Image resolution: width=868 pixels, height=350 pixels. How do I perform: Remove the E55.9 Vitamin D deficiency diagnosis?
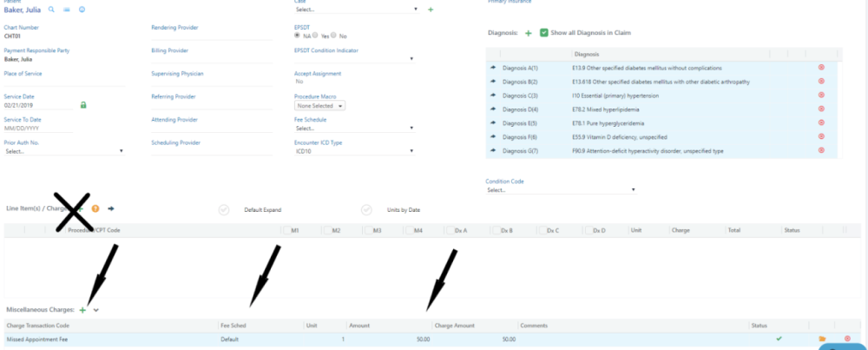click(x=821, y=136)
